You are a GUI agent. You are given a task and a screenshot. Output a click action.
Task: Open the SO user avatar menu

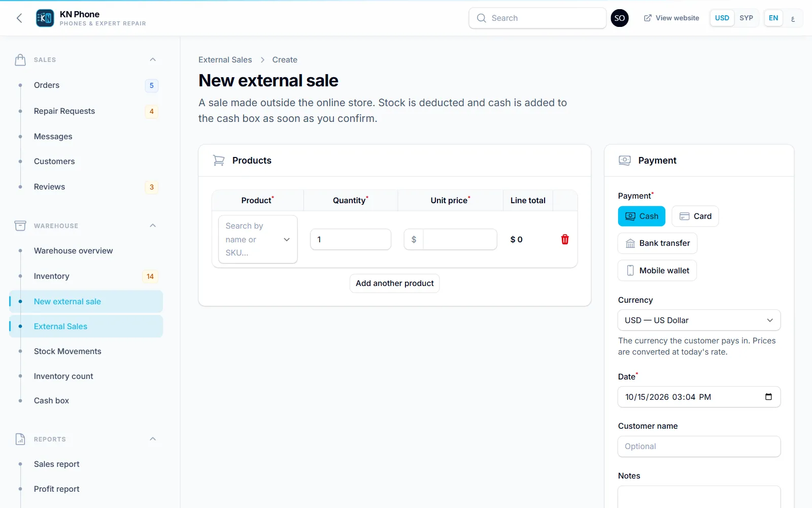click(620, 18)
